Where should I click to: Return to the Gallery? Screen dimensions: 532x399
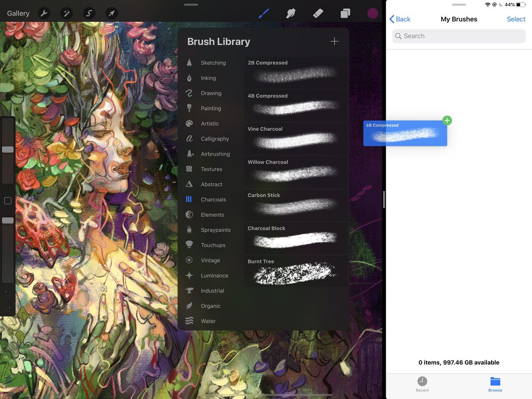[x=18, y=13]
